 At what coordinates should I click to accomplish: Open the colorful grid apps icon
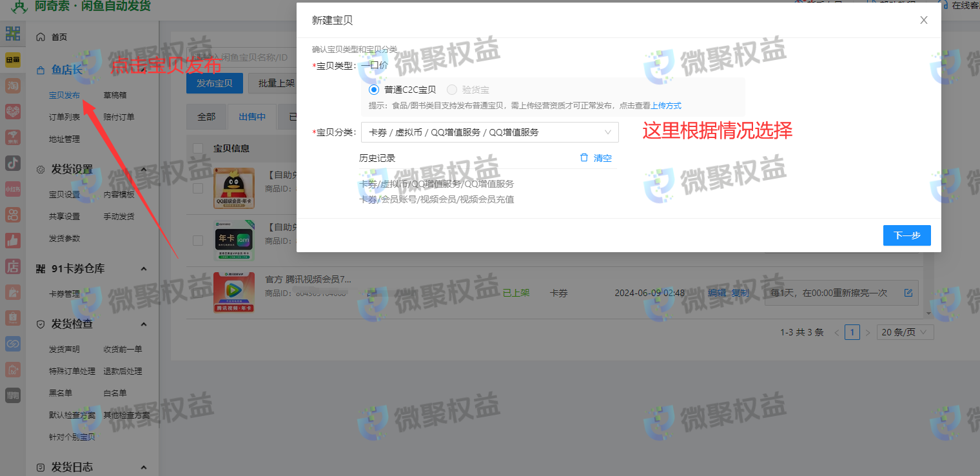click(x=13, y=34)
